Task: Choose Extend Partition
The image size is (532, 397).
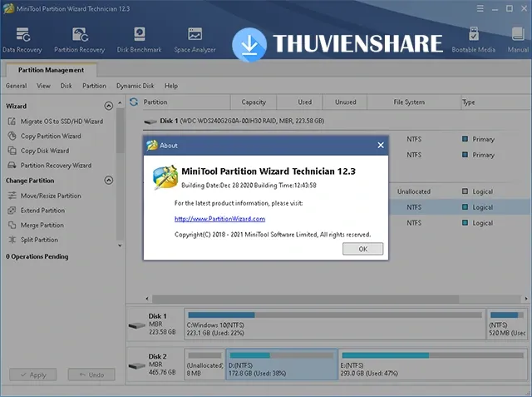Action: coord(37,211)
